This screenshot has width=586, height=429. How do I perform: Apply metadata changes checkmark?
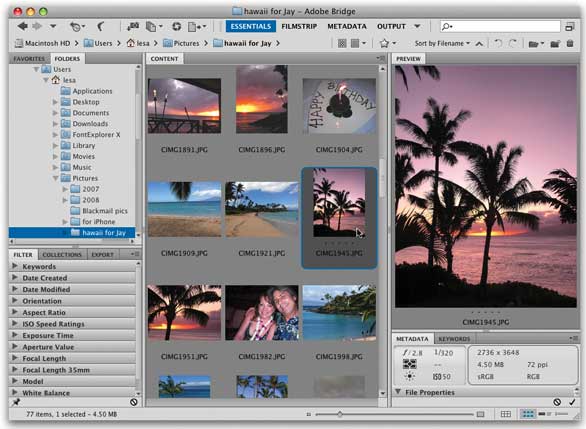[572, 402]
